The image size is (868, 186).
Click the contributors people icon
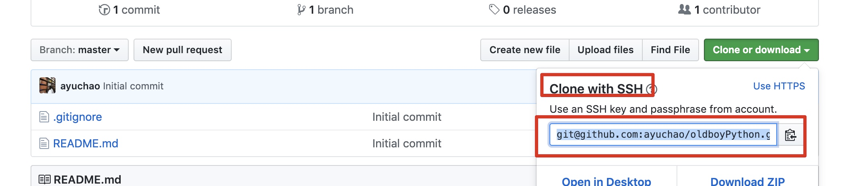[684, 9]
